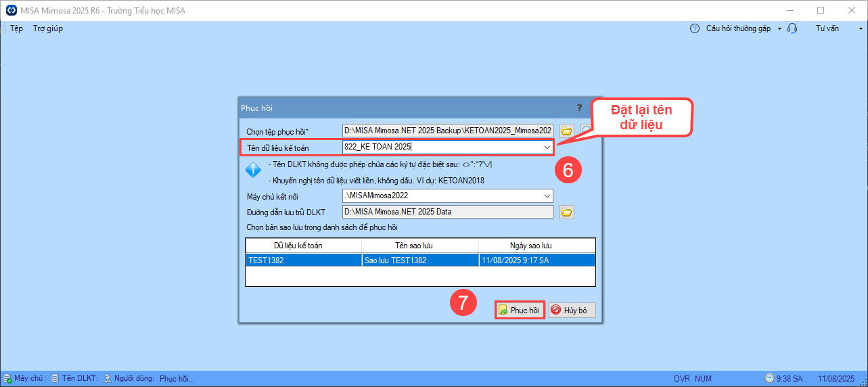Click the Phục hồi dialog title

point(257,108)
